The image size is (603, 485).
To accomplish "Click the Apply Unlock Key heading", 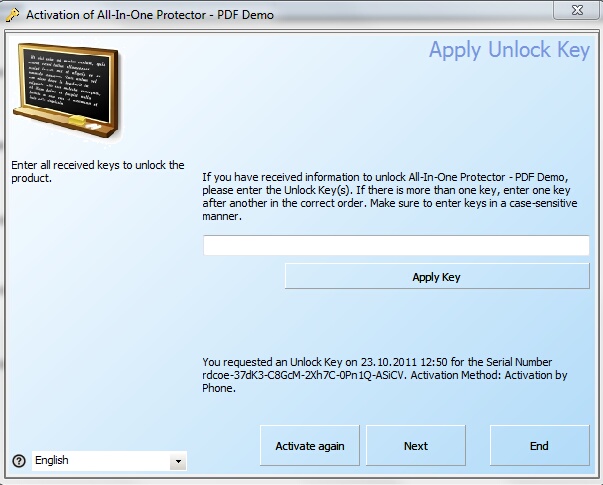I will coord(509,51).
